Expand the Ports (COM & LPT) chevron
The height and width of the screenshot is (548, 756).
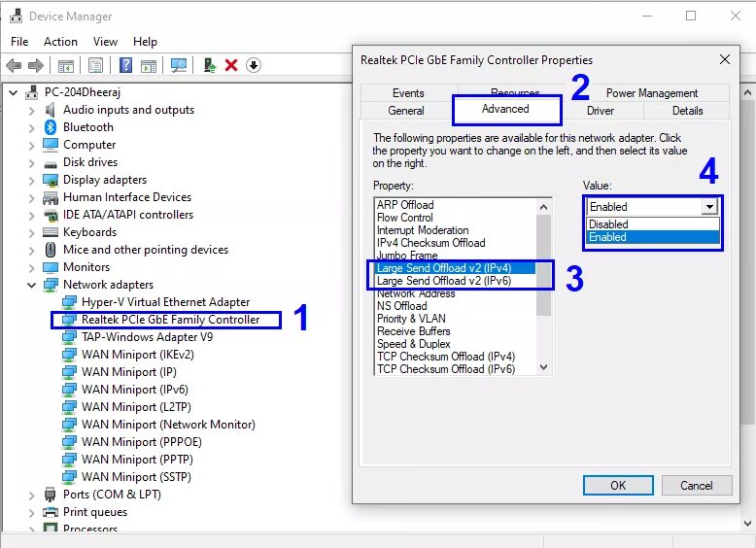(x=32, y=495)
